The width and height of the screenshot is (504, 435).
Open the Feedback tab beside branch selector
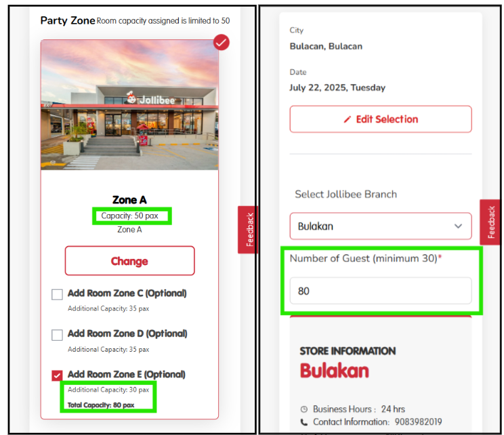point(490,222)
